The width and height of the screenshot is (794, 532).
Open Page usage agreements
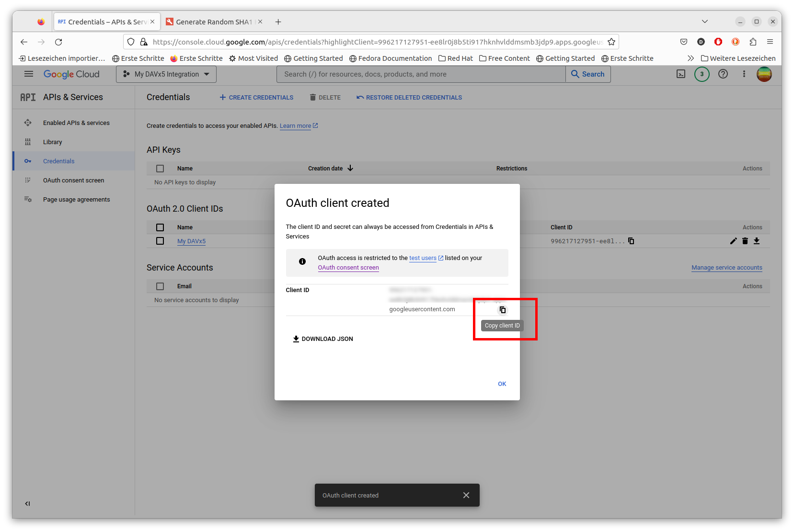[76, 199]
